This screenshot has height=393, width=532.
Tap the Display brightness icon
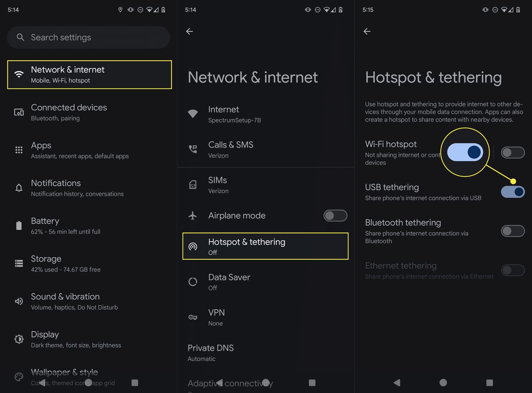point(19,339)
